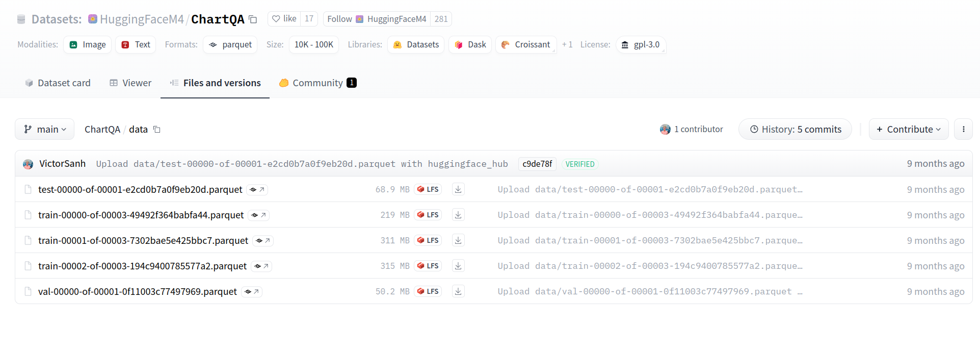The height and width of the screenshot is (351, 980).
Task: Select the Croissant library tag
Action: (526, 44)
